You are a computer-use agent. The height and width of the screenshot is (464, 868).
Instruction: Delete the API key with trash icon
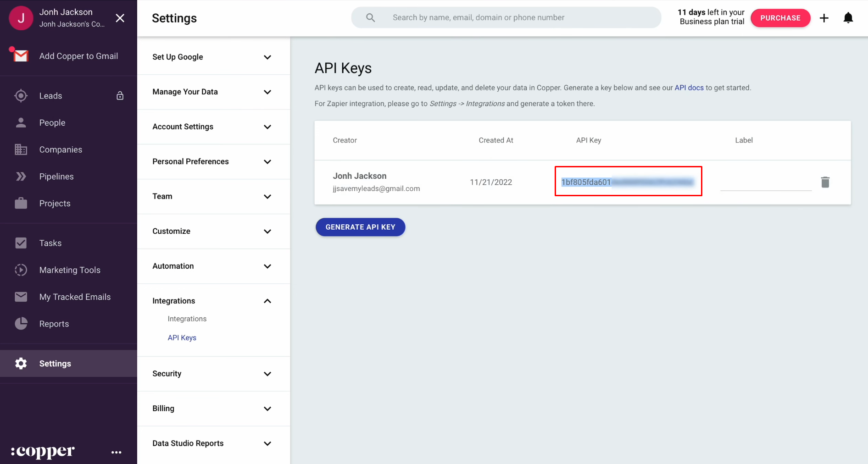[825, 182]
